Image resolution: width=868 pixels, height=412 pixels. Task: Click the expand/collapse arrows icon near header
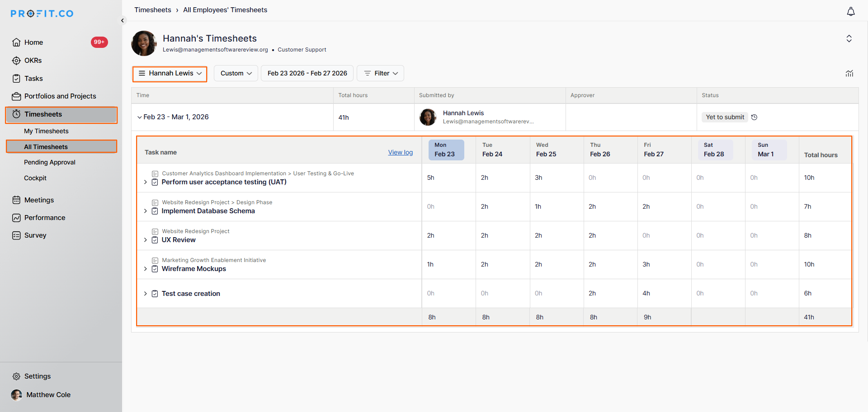pos(849,39)
